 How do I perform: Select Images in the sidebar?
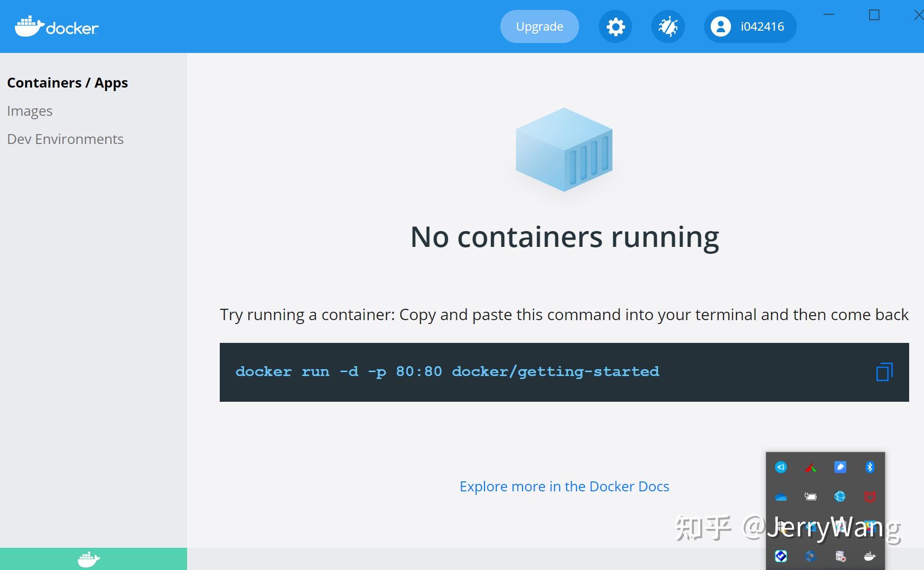(x=30, y=111)
